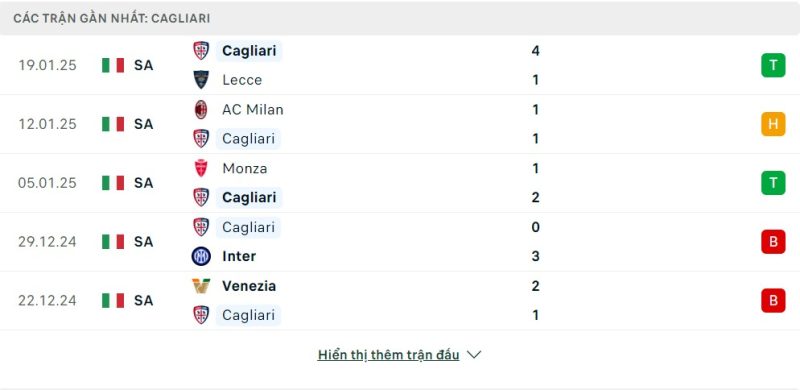Click green T badge for 19.01.25 match
The width and height of the screenshot is (800, 390).
(773, 65)
